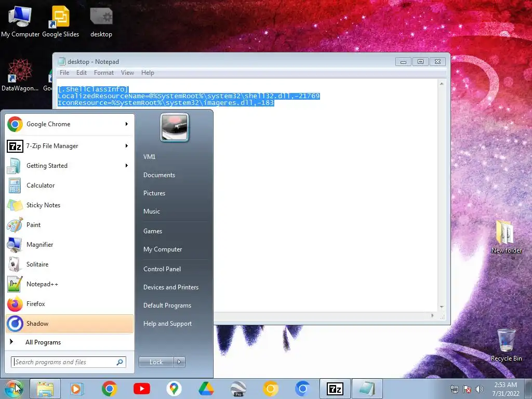This screenshot has width=532, height=399.
Task: Open My Computer desktop icon
Action: pos(20,21)
